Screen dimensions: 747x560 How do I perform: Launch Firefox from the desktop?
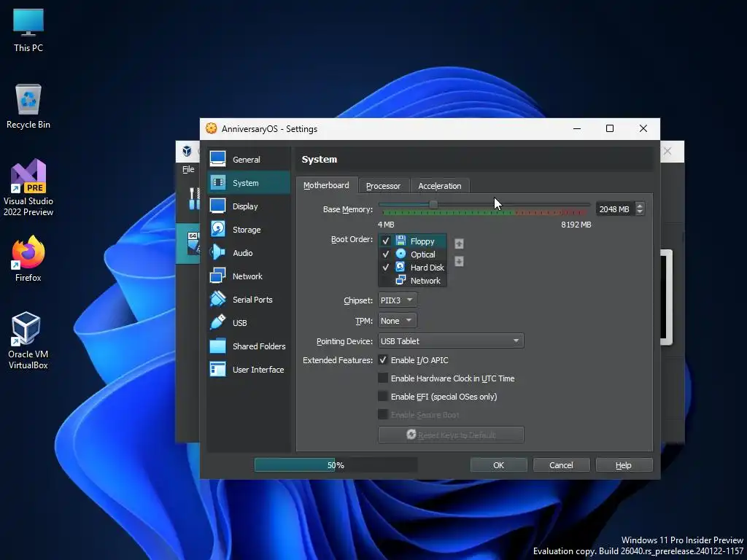28,259
